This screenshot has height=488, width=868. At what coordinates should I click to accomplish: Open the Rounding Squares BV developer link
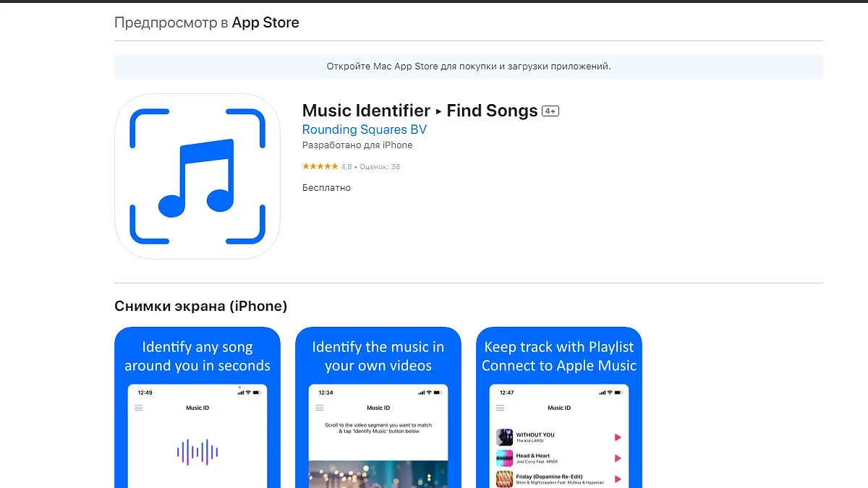tap(364, 129)
